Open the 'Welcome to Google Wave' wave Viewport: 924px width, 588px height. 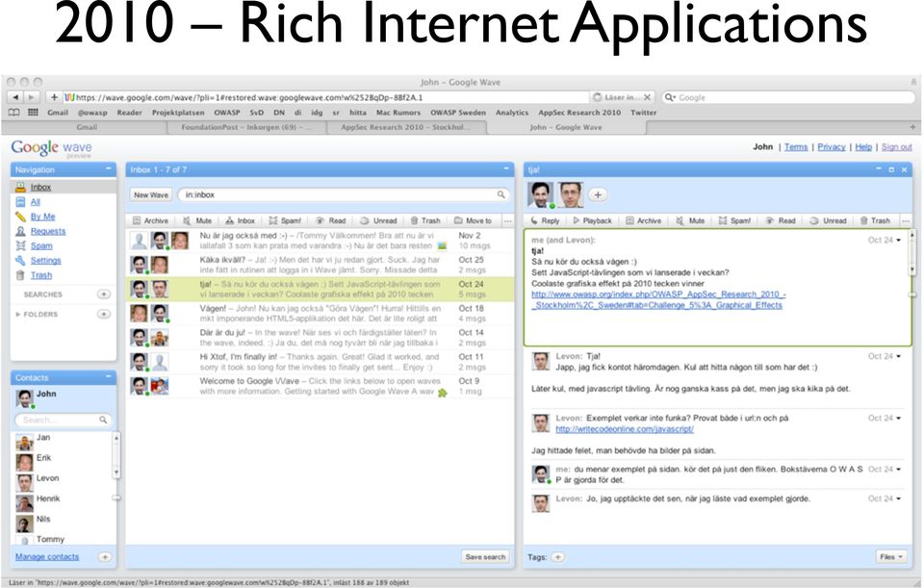321,386
